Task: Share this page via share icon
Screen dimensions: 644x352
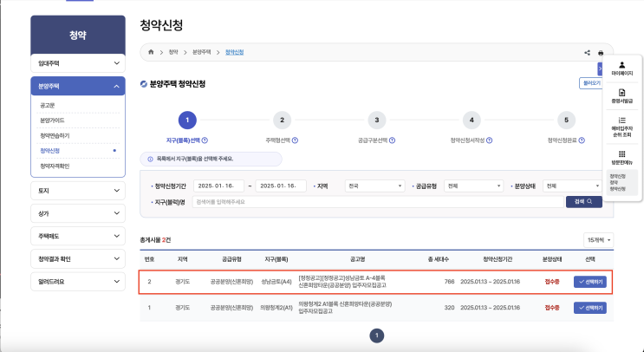Action: [587, 53]
